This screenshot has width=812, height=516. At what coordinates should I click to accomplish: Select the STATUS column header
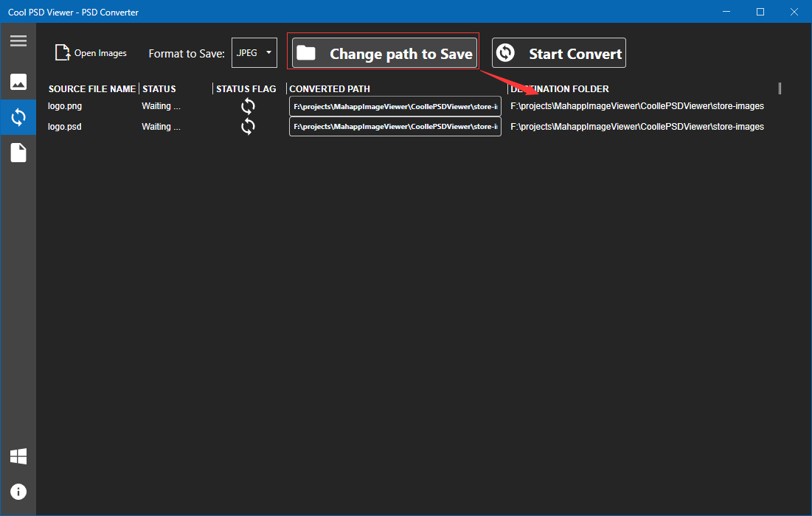[x=159, y=88]
